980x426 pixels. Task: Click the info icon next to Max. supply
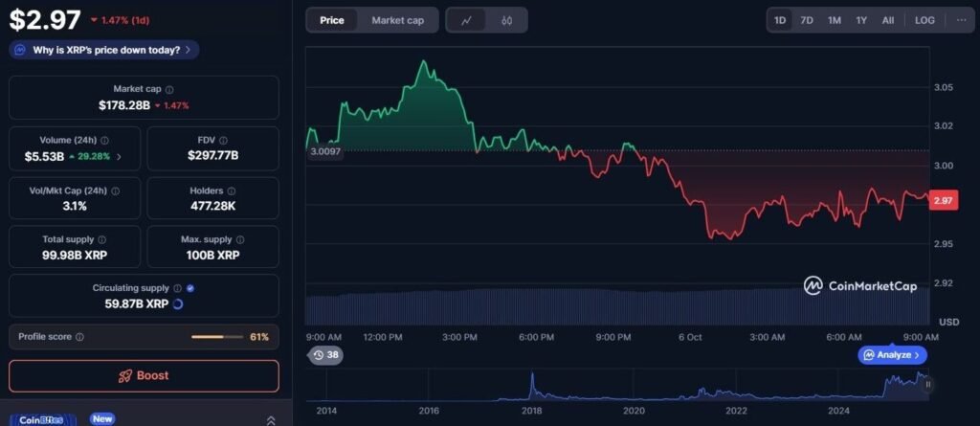click(x=240, y=239)
